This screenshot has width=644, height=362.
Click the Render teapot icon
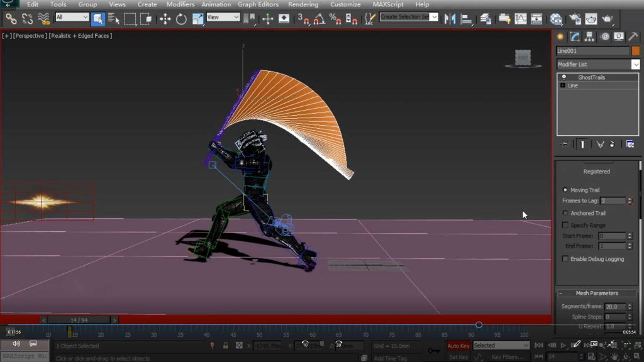[608, 19]
